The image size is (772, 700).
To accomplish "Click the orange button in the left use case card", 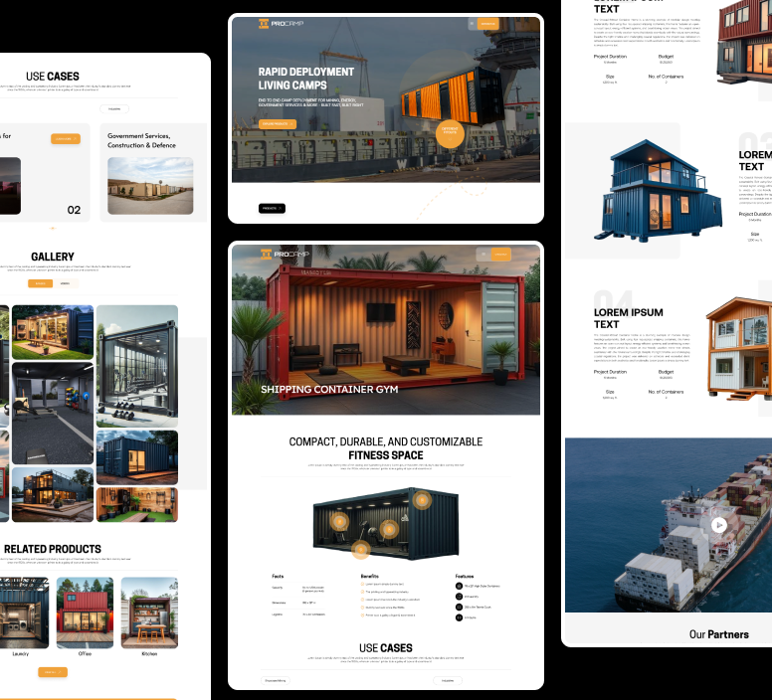I will (65, 139).
